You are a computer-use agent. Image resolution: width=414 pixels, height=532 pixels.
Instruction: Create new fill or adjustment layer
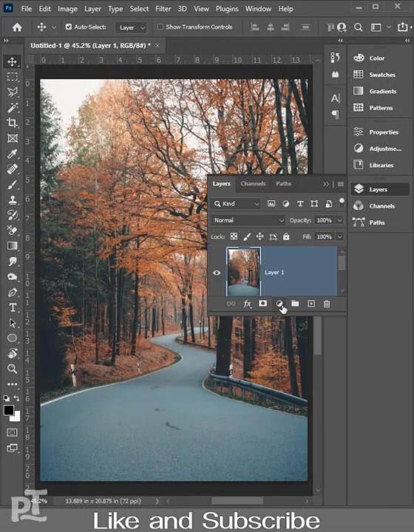[x=279, y=304]
